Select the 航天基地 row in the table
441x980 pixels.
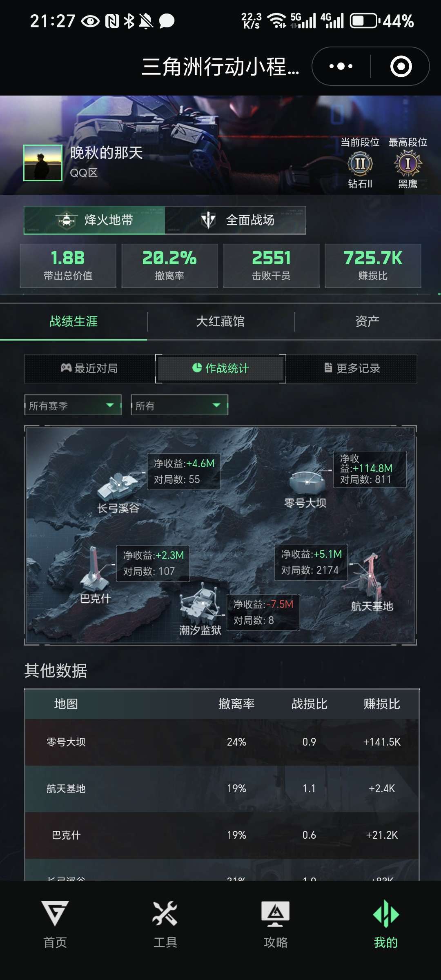pyautogui.click(x=222, y=788)
